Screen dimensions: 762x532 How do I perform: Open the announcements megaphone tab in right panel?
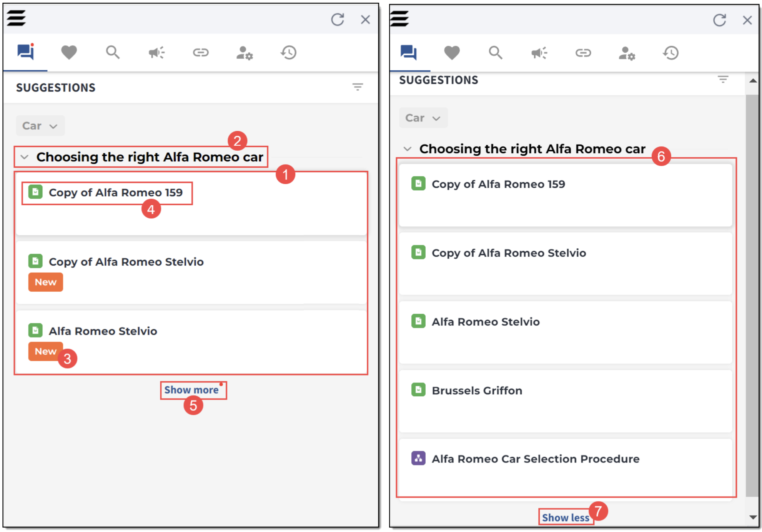pos(539,53)
